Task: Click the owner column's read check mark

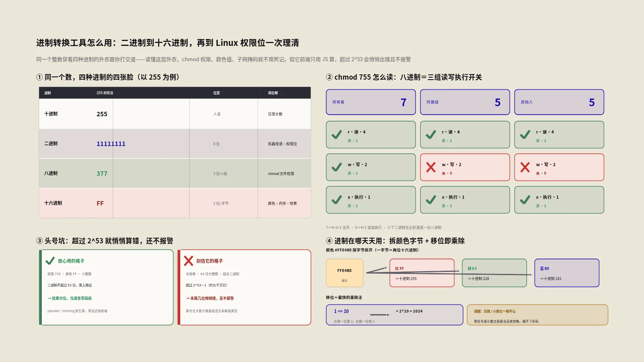Action: pos(336,135)
